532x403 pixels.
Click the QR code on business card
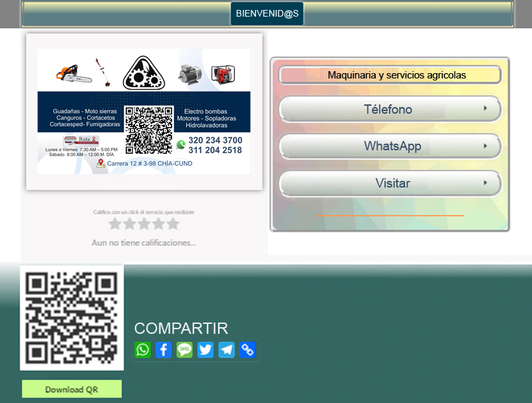coord(148,130)
